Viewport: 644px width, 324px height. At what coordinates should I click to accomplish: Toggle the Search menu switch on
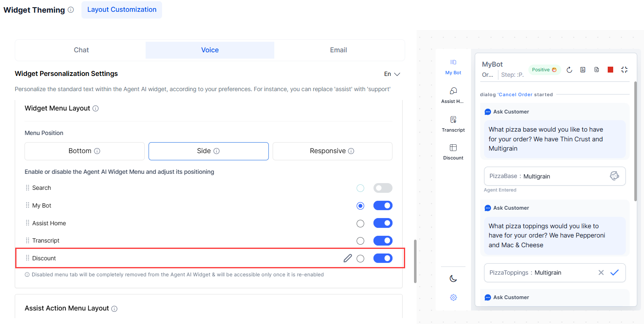point(383,188)
